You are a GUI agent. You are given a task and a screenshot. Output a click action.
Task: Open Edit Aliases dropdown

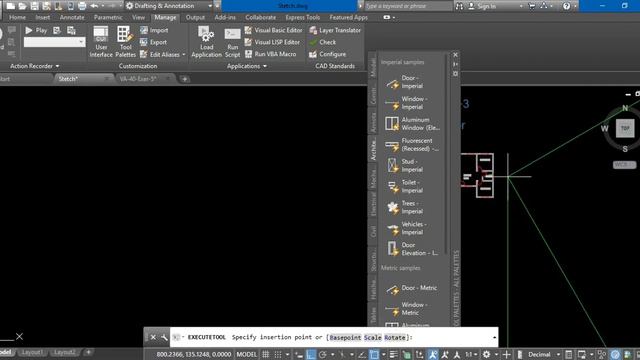(x=162, y=54)
